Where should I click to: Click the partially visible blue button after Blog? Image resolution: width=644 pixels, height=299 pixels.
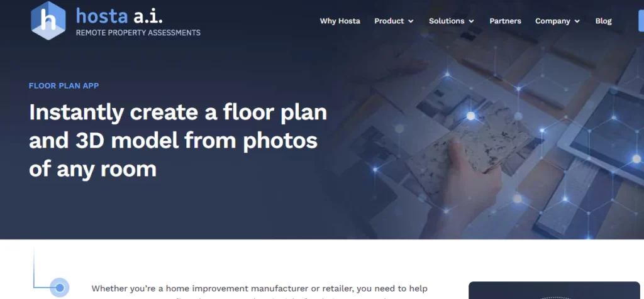[641, 21]
